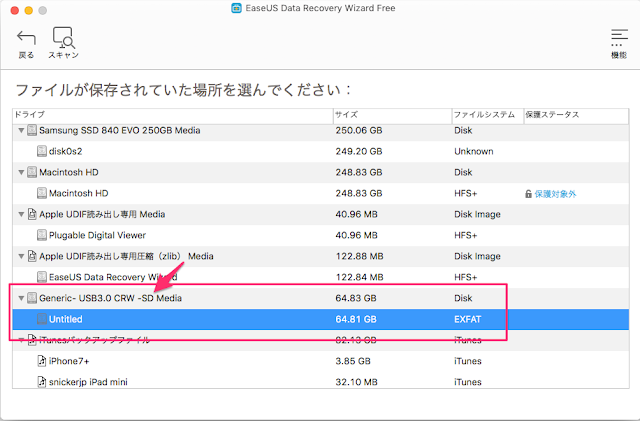Viewport: 640px width, 421px height.
Task: Collapse the Apple UDIF zlib Media node
Action: tap(21, 256)
